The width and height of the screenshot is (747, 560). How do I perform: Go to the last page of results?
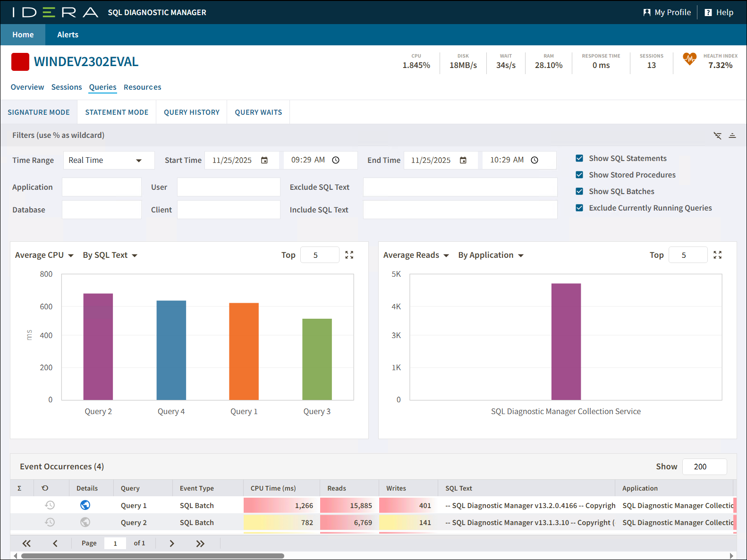[200, 543]
